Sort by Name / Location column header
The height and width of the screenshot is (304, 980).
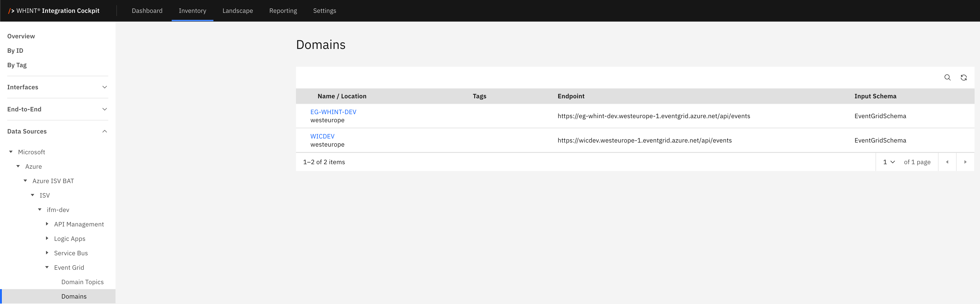342,96
